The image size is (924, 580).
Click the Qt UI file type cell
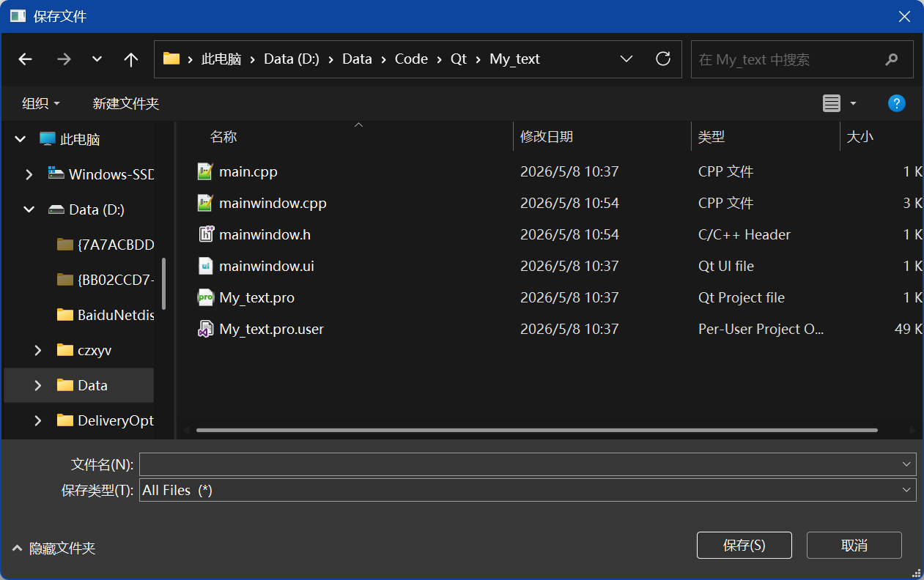tap(726, 267)
